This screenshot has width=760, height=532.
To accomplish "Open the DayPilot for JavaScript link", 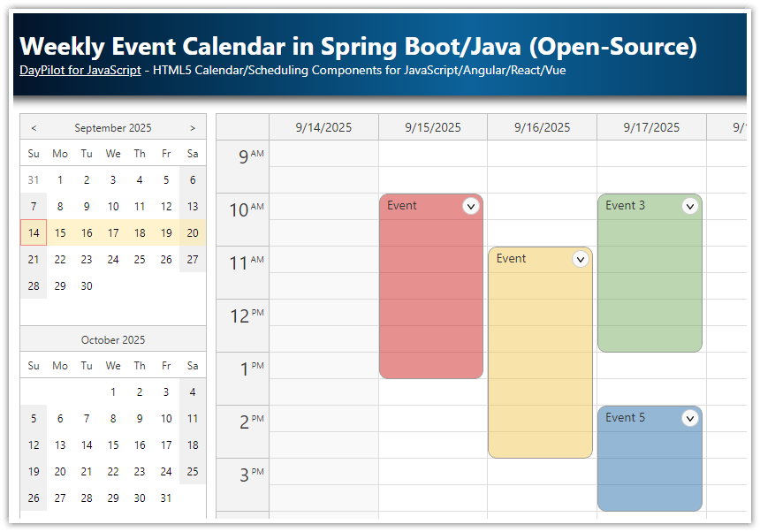I will pyautogui.click(x=80, y=70).
